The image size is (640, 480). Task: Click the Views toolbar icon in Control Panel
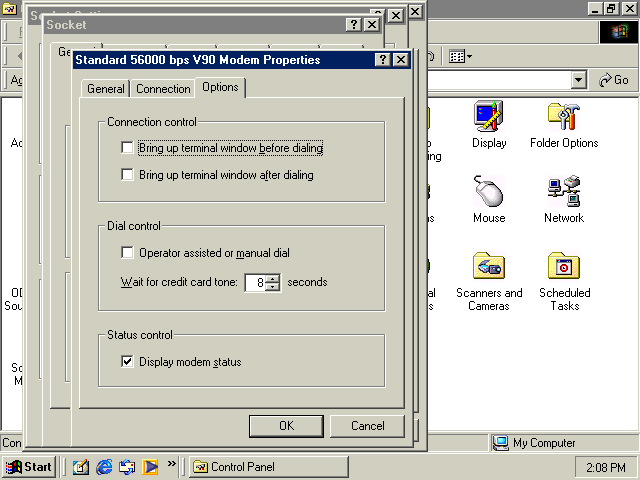[460, 56]
